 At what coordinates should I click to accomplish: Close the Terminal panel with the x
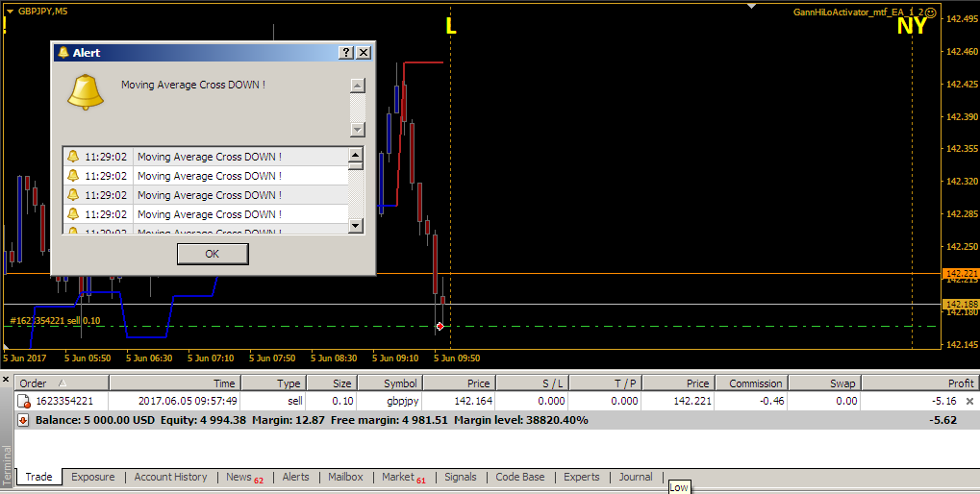click(6, 379)
